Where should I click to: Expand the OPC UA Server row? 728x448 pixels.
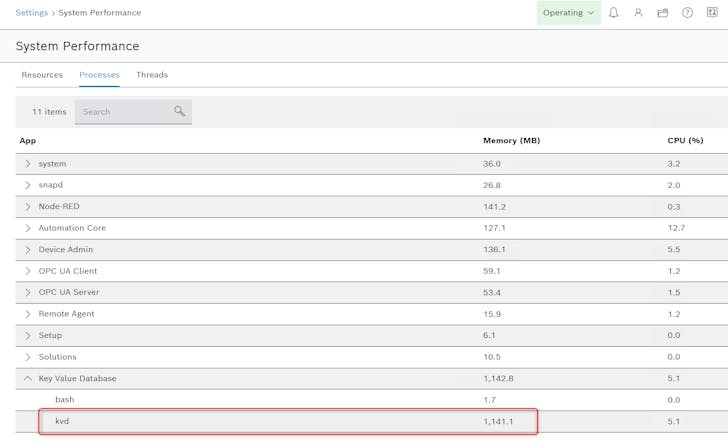coord(28,292)
